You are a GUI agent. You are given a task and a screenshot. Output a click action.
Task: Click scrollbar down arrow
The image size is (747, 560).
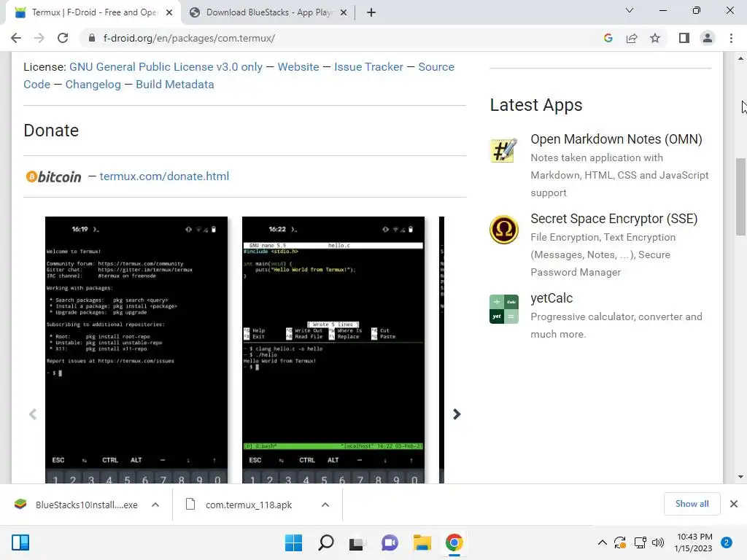pos(741,477)
